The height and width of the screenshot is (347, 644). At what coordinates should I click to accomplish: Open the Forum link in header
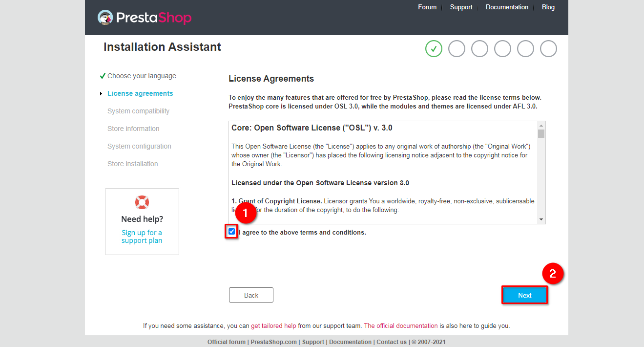427,7
